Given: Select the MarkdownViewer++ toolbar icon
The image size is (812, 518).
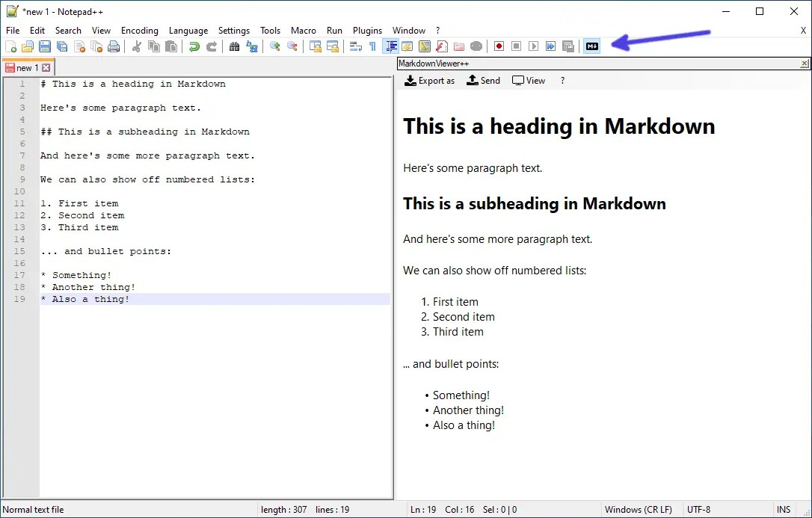Looking at the screenshot, I should click(592, 46).
